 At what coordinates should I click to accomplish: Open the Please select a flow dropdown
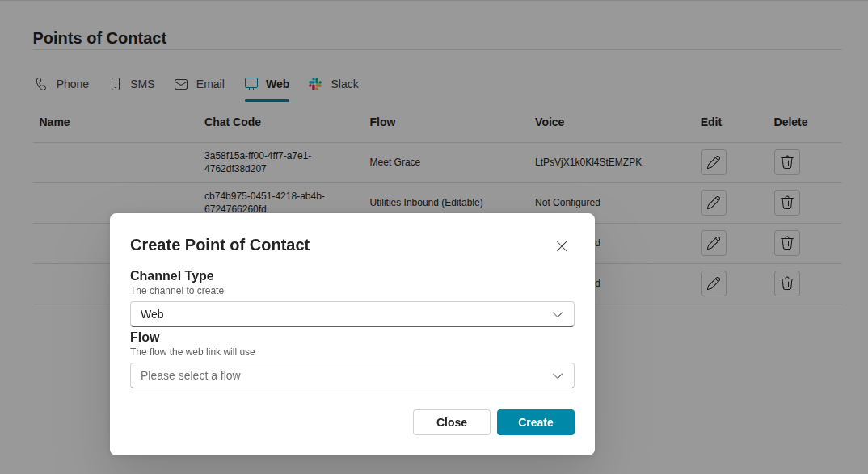point(352,375)
